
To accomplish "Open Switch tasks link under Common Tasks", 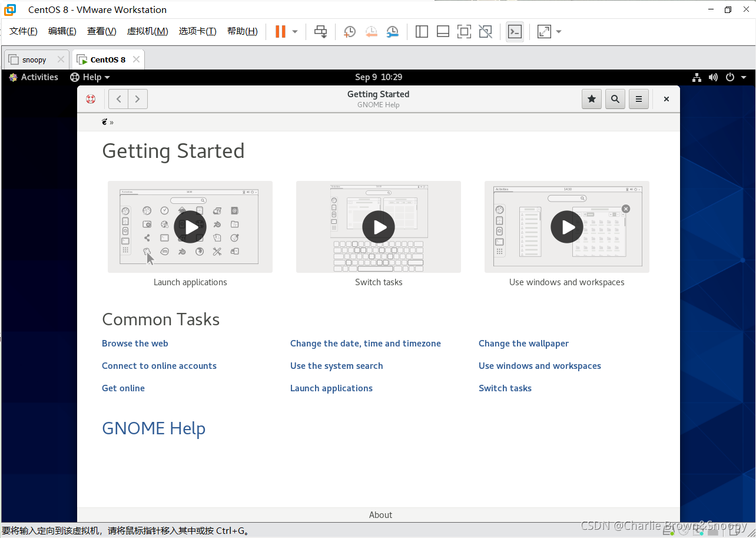I will point(505,388).
